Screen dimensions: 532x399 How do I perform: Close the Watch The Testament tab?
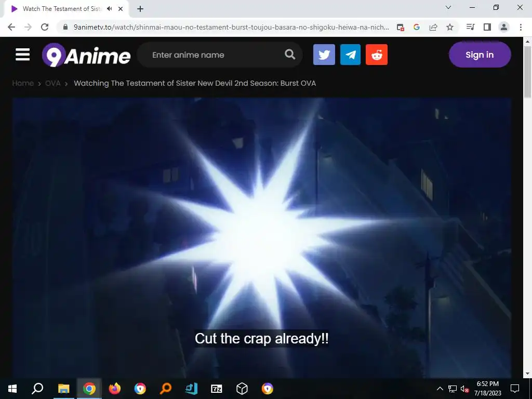point(121,9)
